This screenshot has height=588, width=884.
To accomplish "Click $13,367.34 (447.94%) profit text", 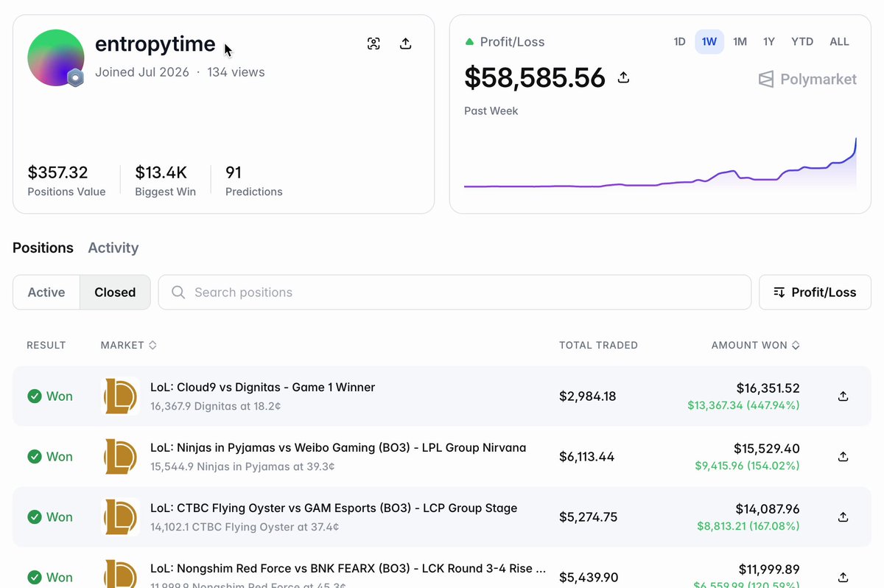I will click(743, 405).
